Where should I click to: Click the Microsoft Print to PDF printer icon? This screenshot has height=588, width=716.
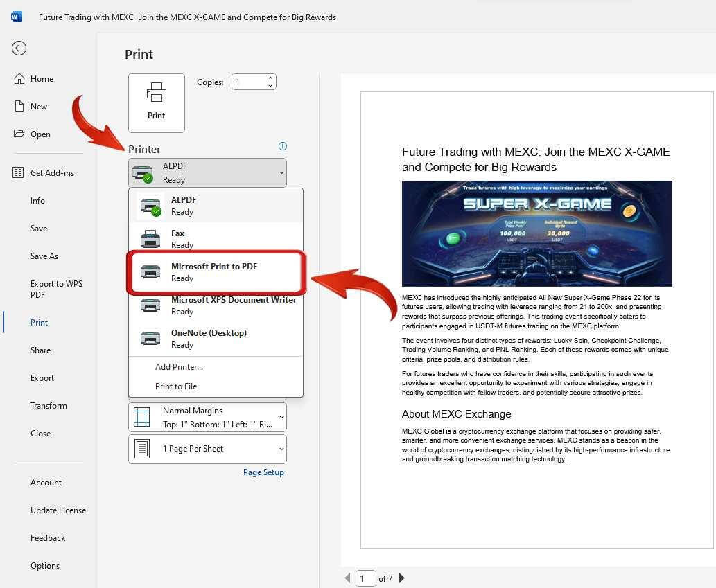(x=150, y=272)
